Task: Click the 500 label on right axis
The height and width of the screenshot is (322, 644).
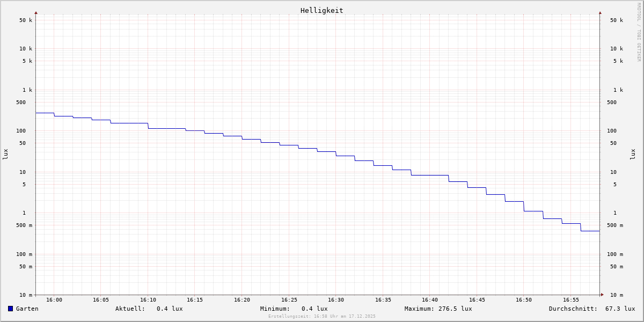Action: coord(612,103)
